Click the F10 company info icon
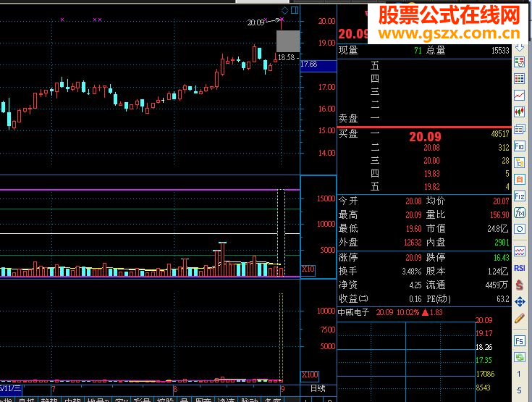This screenshot has width=532, height=402. click(520, 146)
